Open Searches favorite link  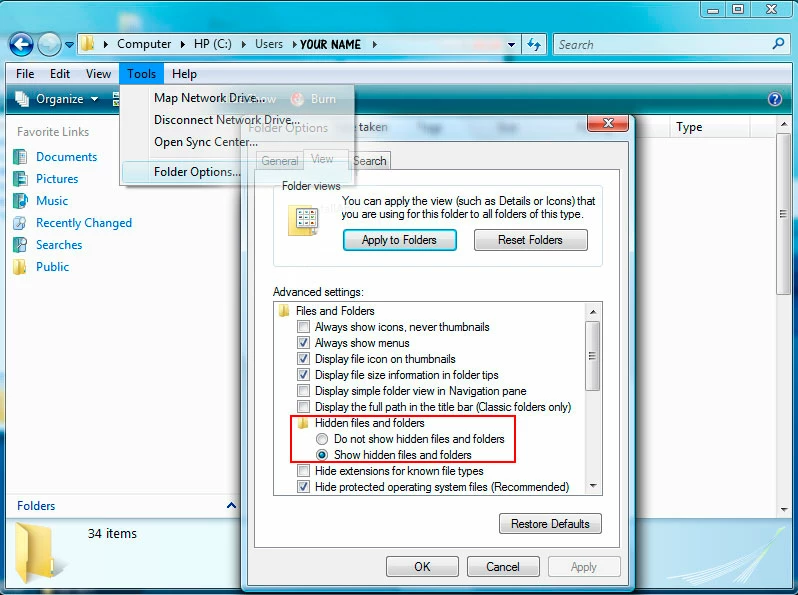(59, 245)
